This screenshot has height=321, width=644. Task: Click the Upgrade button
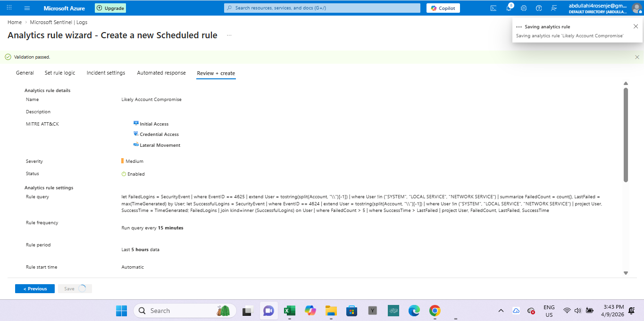(x=110, y=8)
